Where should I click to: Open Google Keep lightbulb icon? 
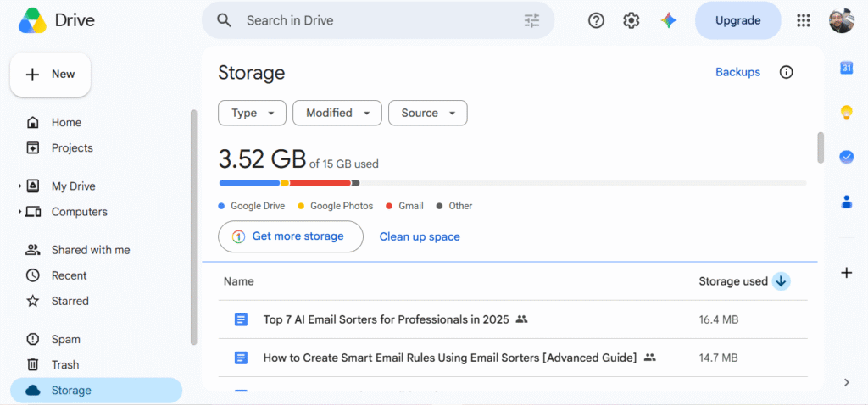pyautogui.click(x=847, y=113)
